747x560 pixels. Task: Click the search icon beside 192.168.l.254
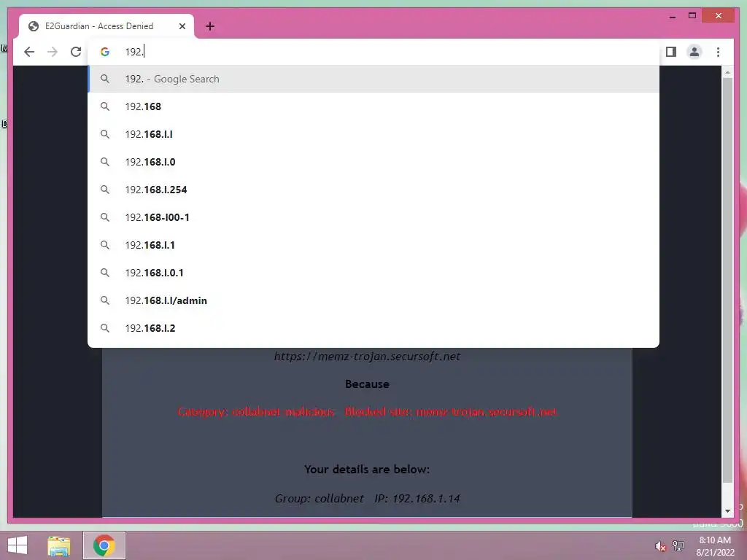click(105, 190)
